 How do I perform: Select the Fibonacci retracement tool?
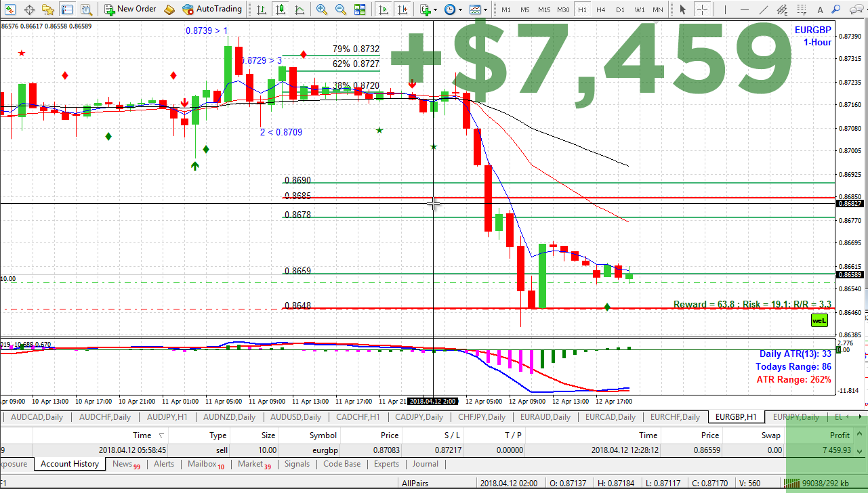[x=802, y=9]
